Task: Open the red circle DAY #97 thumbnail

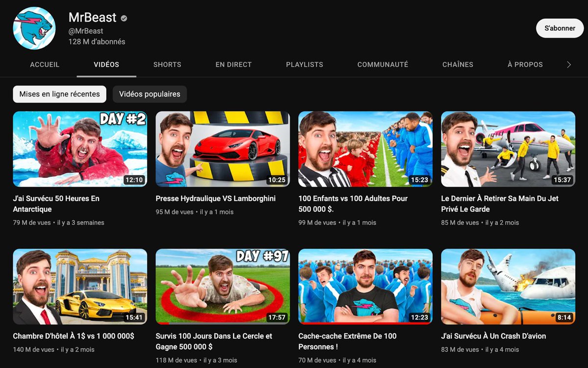Action: [222, 287]
